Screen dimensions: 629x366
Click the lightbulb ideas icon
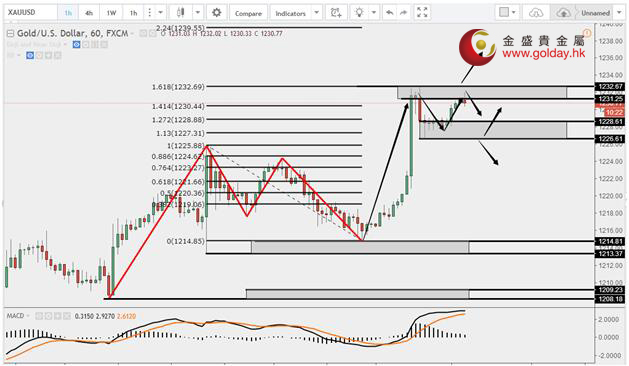pyautogui.click(x=359, y=13)
